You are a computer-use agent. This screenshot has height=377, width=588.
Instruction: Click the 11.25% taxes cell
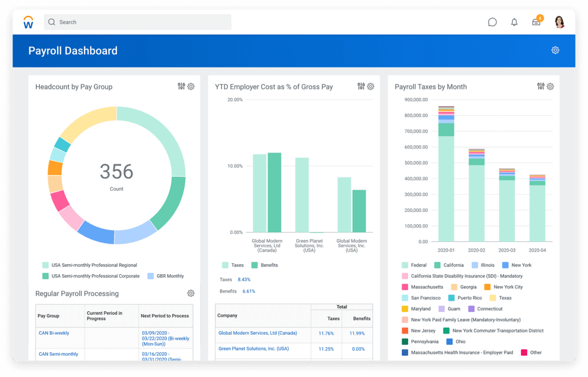326,349
